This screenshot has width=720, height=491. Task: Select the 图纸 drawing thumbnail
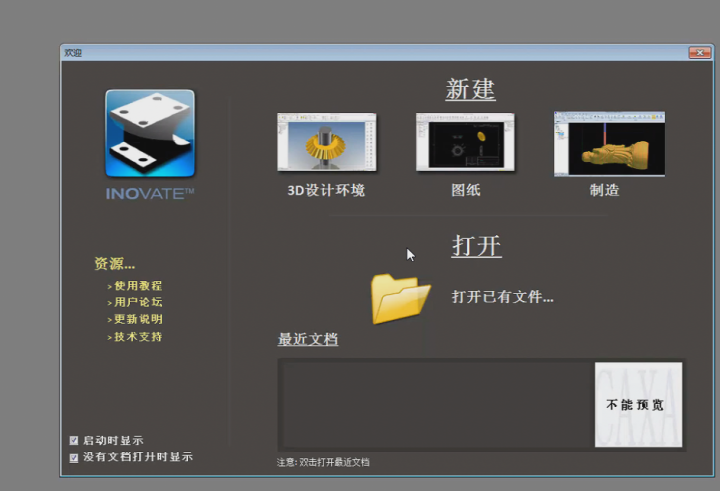pyautogui.click(x=465, y=142)
